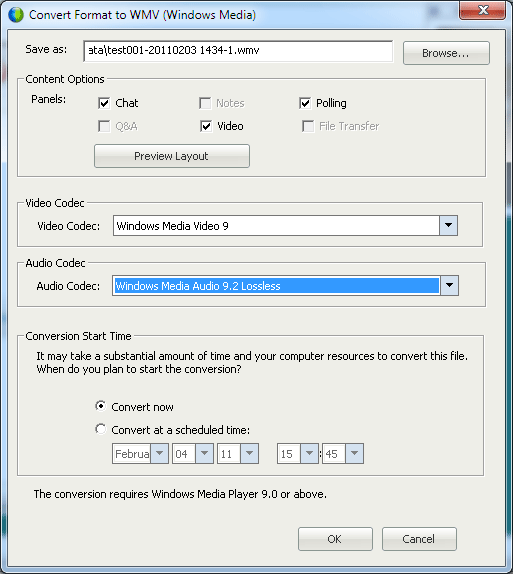The image size is (513, 574).
Task: Toggle the File Transfer checkbox
Action: coord(308,126)
